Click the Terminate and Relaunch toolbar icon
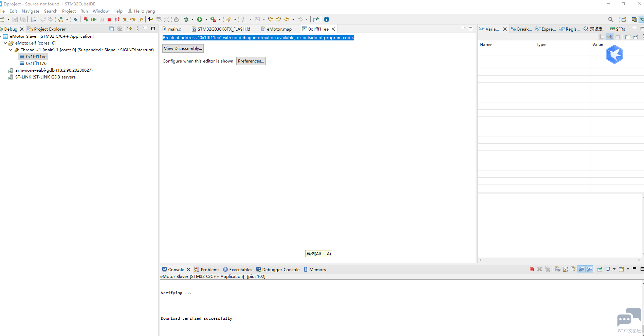 [x=86, y=19]
